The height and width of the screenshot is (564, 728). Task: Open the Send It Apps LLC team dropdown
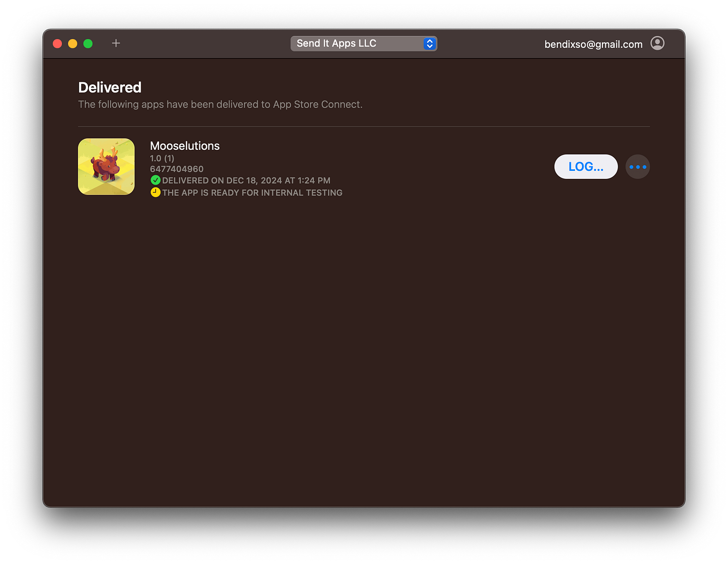363,43
